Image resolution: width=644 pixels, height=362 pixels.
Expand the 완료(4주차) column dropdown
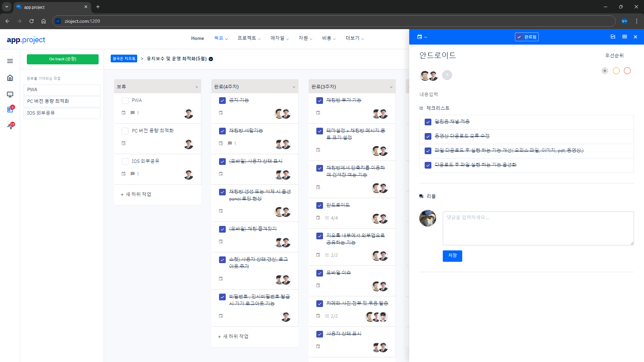tap(294, 87)
